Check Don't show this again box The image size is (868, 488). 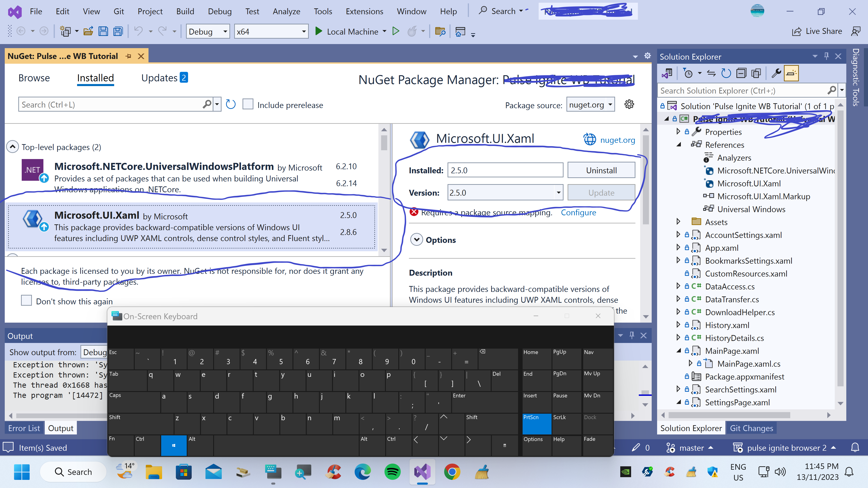[x=26, y=300]
